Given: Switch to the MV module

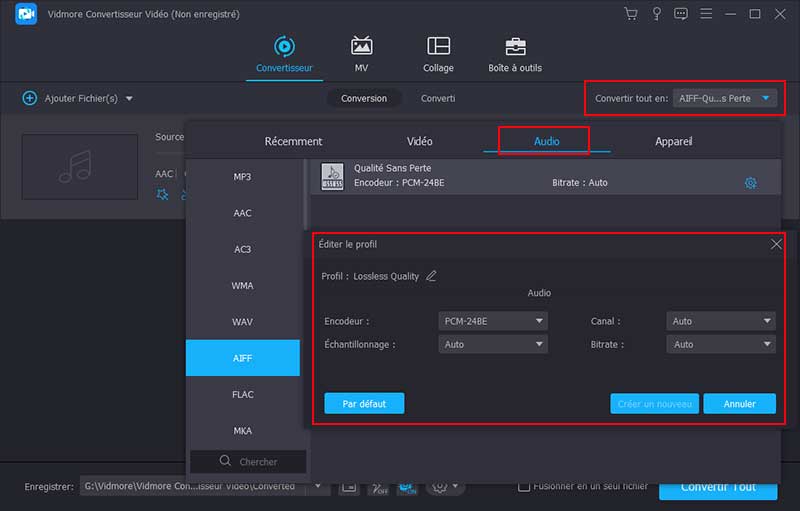Looking at the screenshot, I should point(361,55).
